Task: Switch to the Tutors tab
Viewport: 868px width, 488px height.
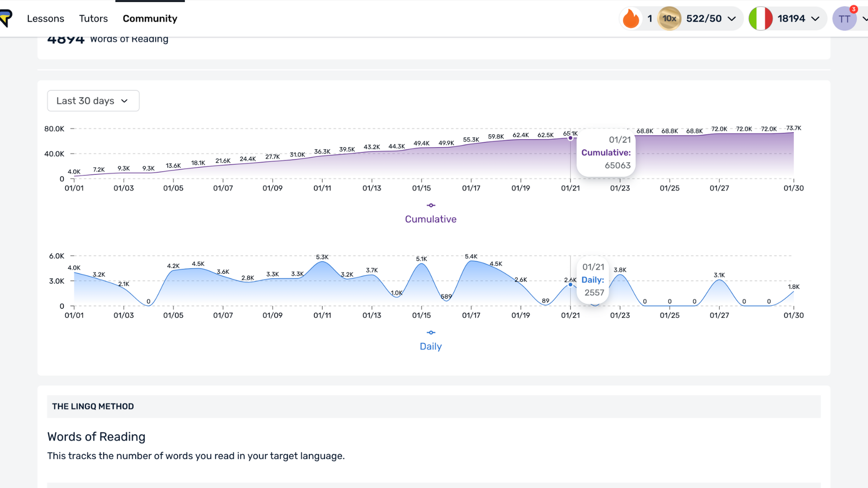Action: tap(93, 19)
